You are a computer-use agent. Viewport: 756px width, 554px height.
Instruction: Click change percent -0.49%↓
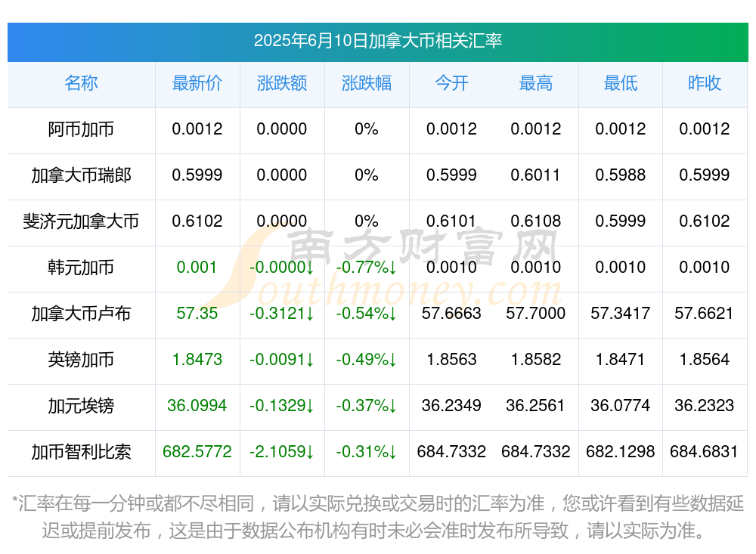click(367, 360)
